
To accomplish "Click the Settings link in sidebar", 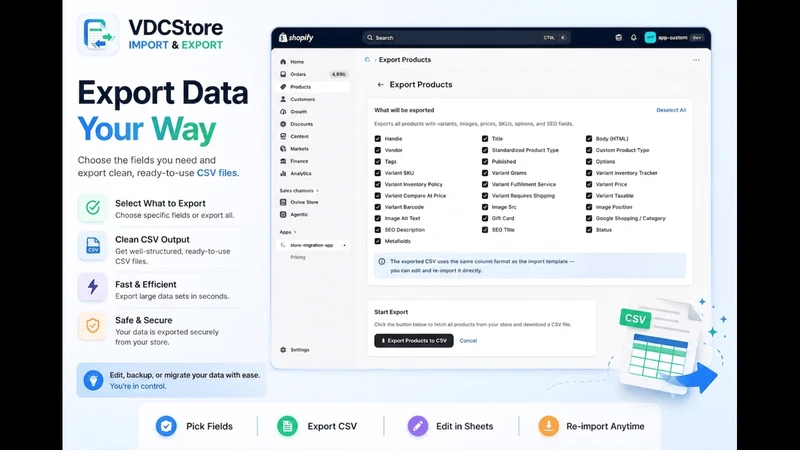I will pos(300,349).
